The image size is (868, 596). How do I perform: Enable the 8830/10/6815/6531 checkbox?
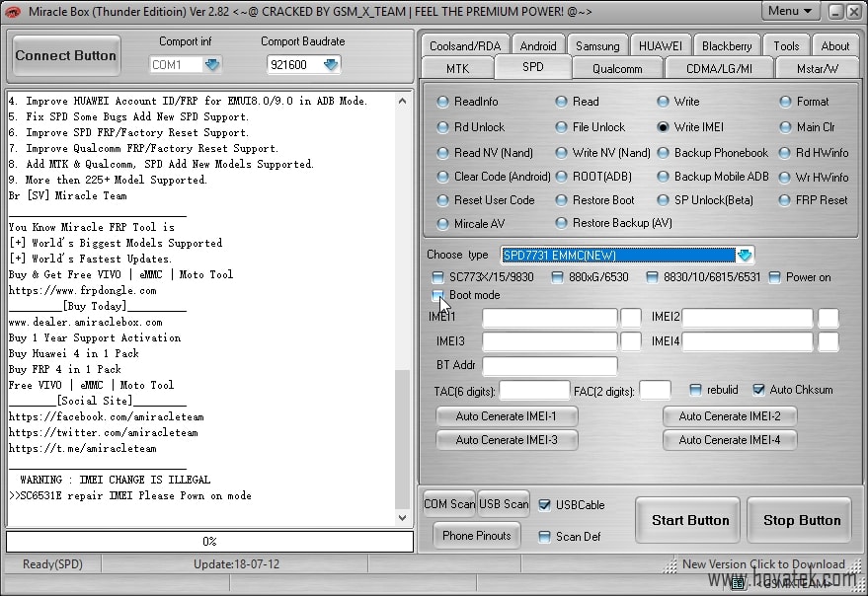(x=652, y=277)
